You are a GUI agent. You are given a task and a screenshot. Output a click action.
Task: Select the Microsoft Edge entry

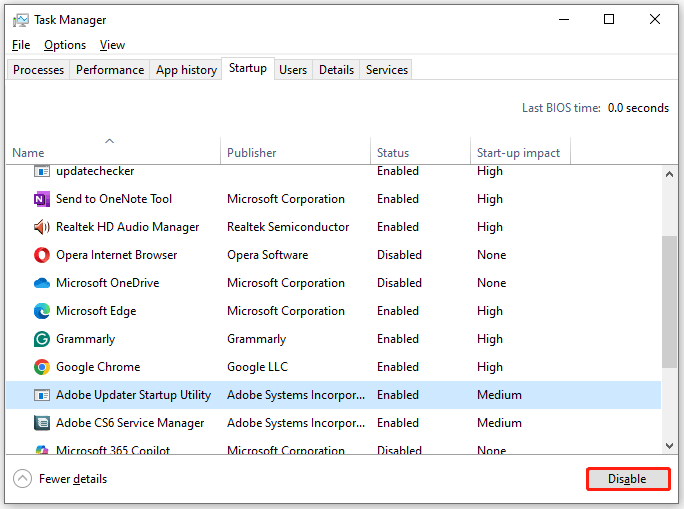point(96,311)
